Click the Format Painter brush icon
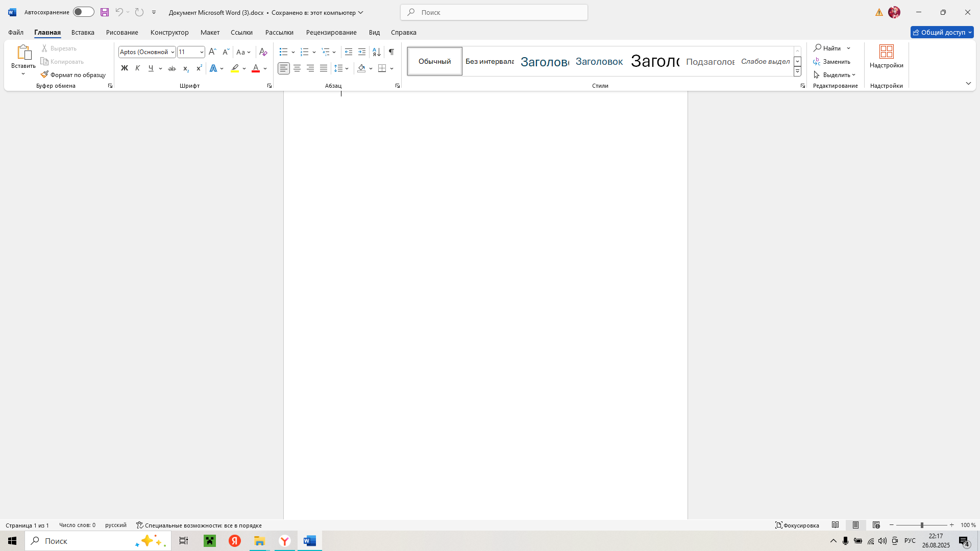980x551 pixels. click(44, 74)
